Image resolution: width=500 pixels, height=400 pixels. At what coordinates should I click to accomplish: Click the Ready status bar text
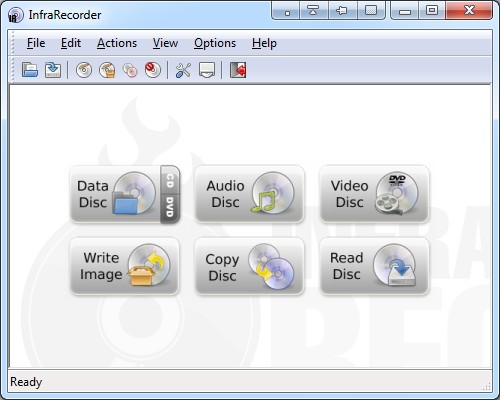(x=26, y=382)
